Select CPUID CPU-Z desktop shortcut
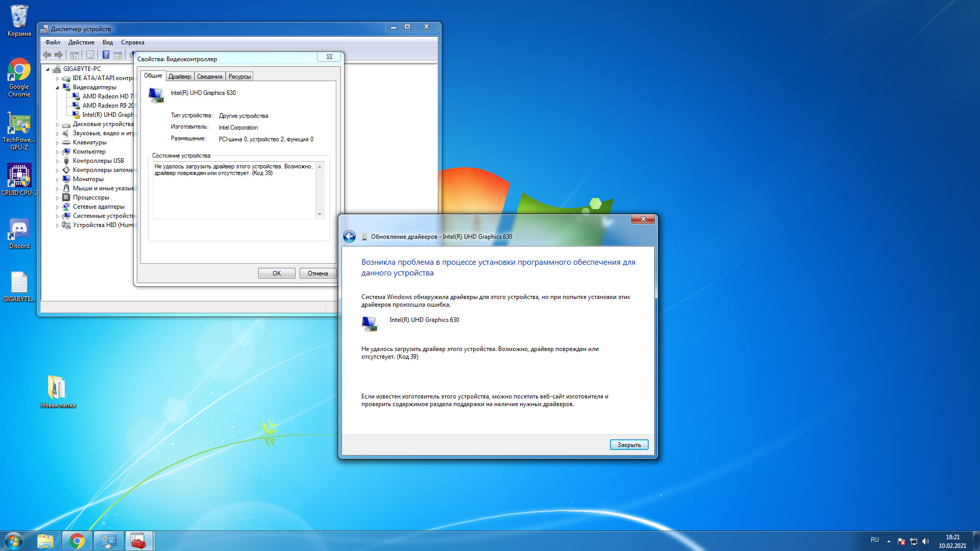 pos(19,179)
